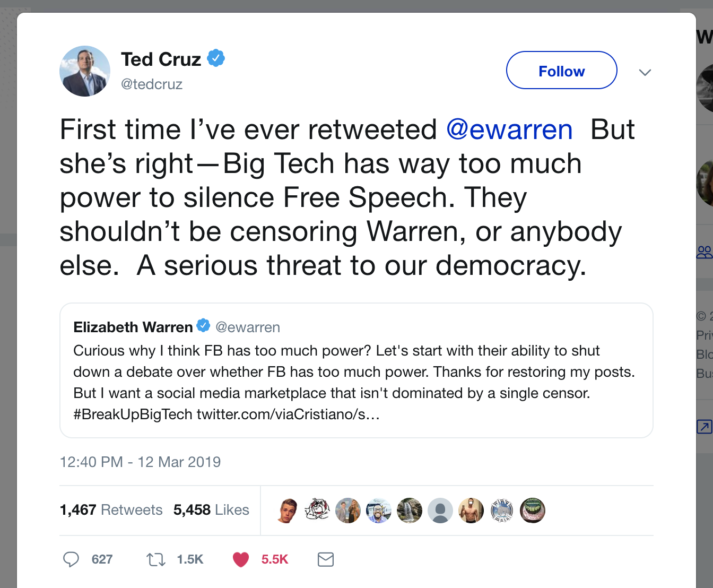Unlike the tweet via heart icon

click(x=240, y=559)
